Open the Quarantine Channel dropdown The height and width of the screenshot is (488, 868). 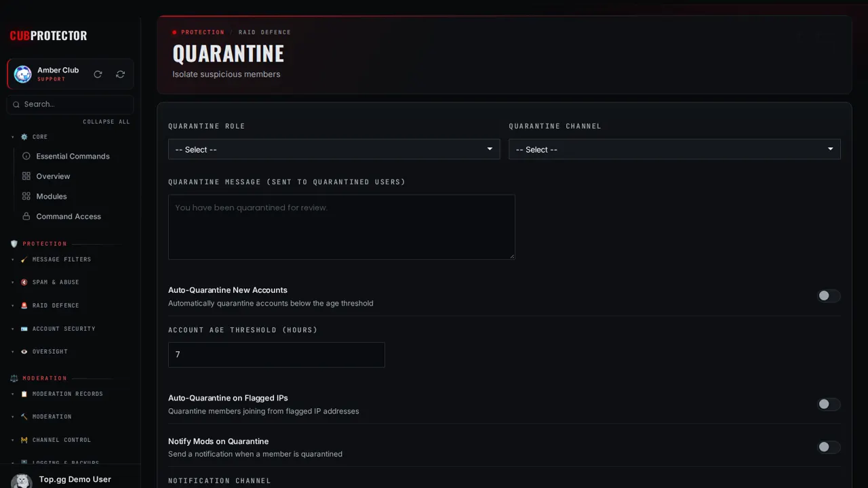(x=675, y=149)
